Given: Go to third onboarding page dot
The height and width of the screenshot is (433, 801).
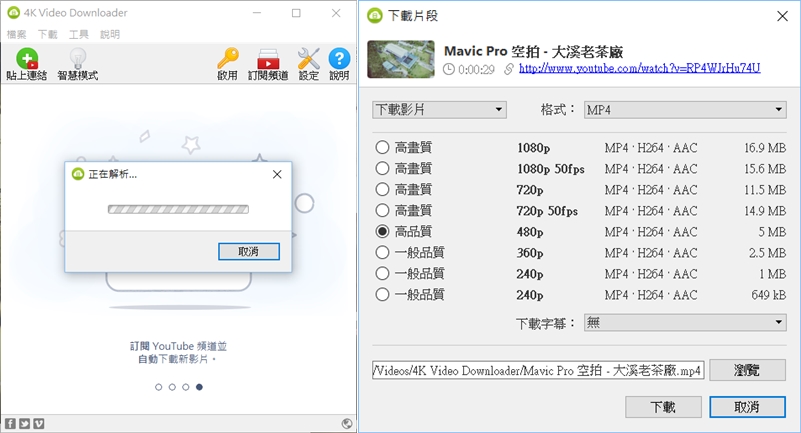Looking at the screenshot, I should (186, 387).
